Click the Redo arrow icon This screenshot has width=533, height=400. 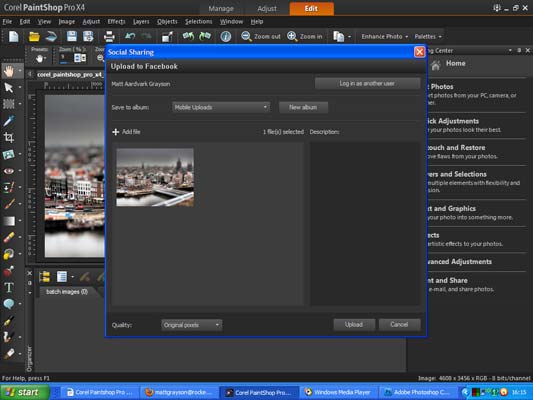tap(147, 36)
